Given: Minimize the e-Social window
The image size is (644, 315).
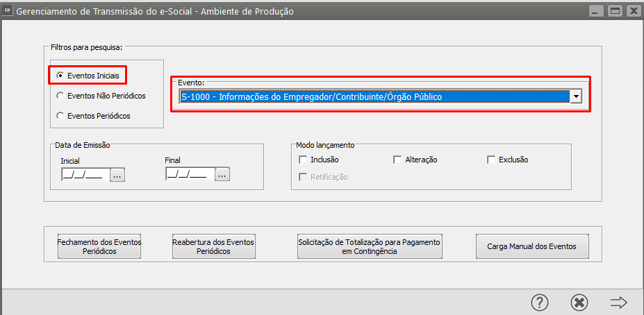Looking at the screenshot, I should coord(596,11).
